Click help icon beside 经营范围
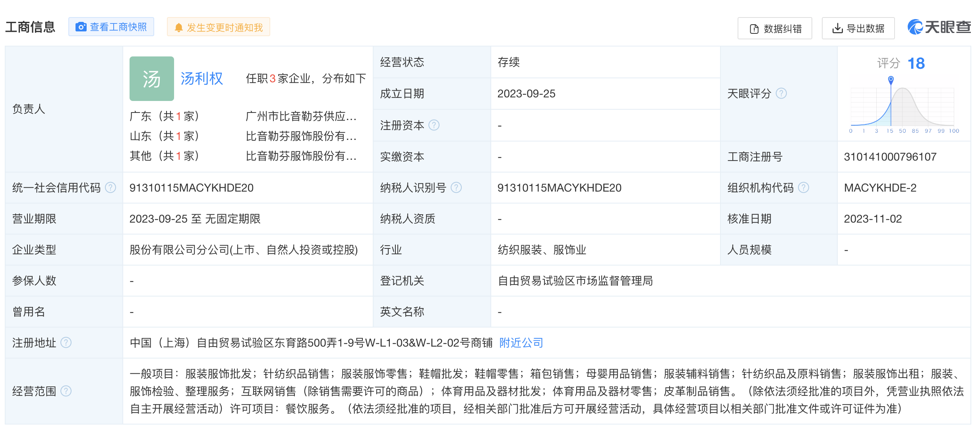This screenshot has width=980, height=442. [66, 391]
